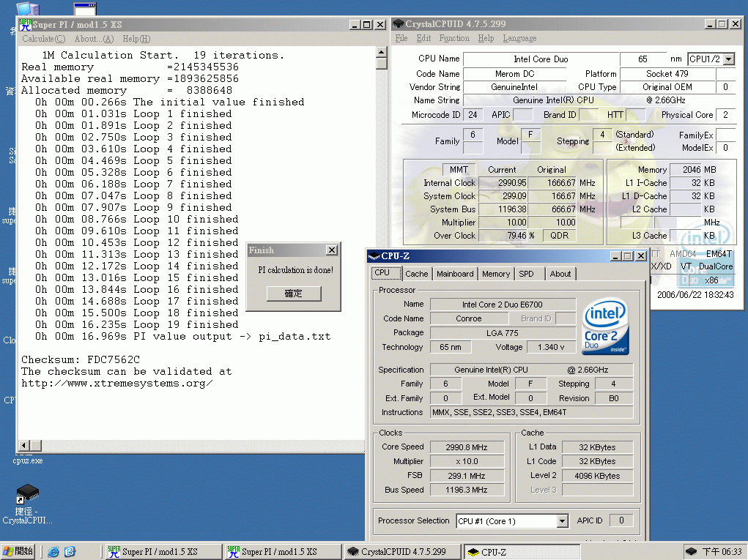Expand the CPU1/2 selector dropdown
748x560 pixels.
pyautogui.click(x=728, y=59)
